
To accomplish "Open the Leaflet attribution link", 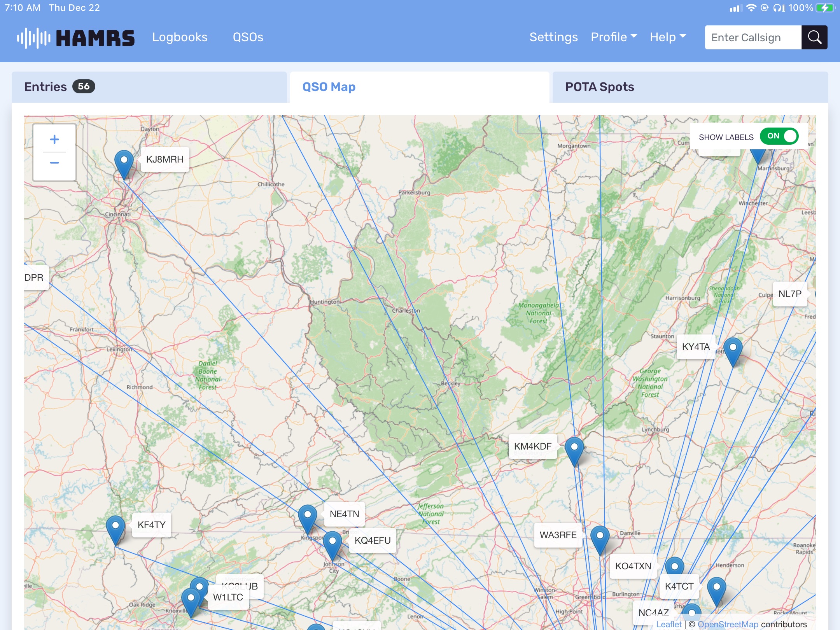I will (x=669, y=624).
